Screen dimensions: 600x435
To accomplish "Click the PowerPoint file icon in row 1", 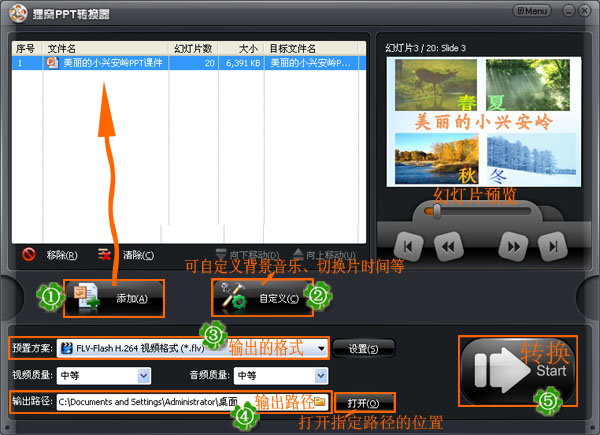I will click(x=52, y=62).
